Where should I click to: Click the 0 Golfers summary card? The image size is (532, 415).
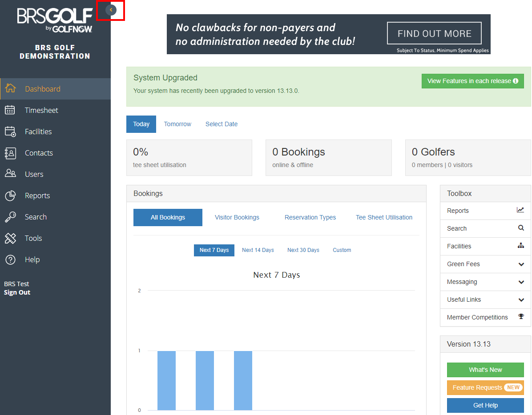[x=468, y=158]
